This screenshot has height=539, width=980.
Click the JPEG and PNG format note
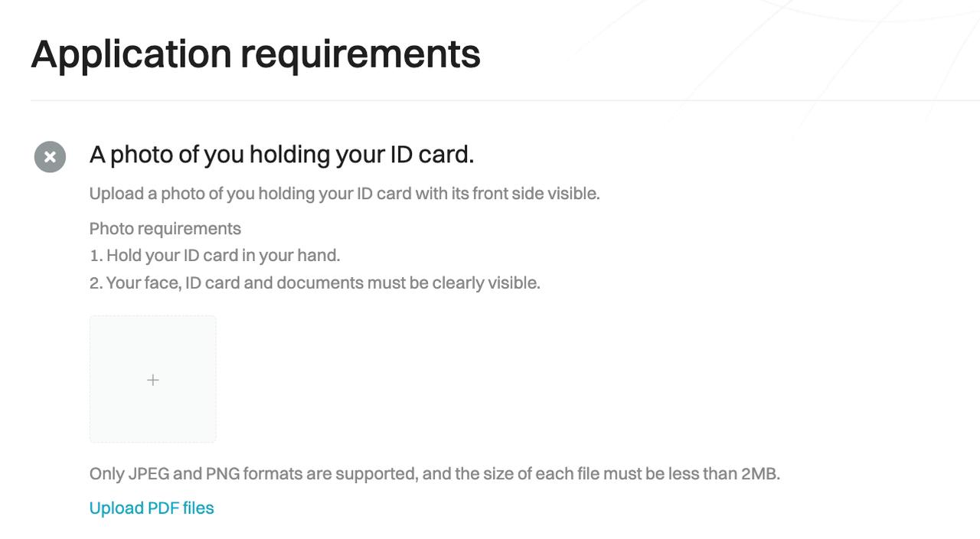pos(434,474)
